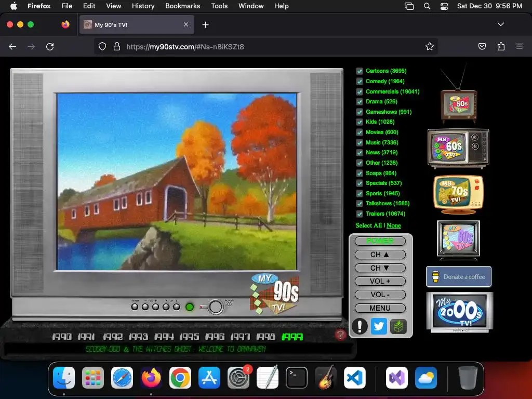The width and height of the screenshot is (532, 399).
Task: Disable the News (3719) category
Action: [360, 153]
